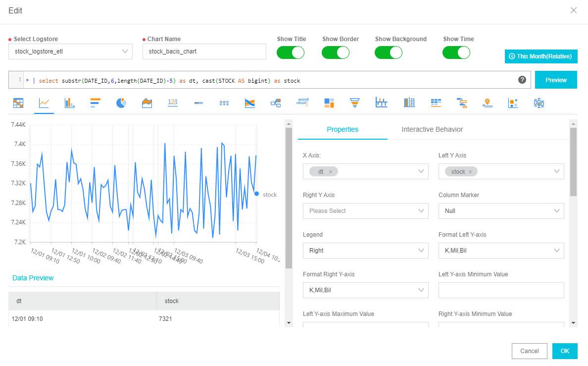Select the single value 123 chart icon
Screen dimensions: 588x366
click(x=173, y=103)
